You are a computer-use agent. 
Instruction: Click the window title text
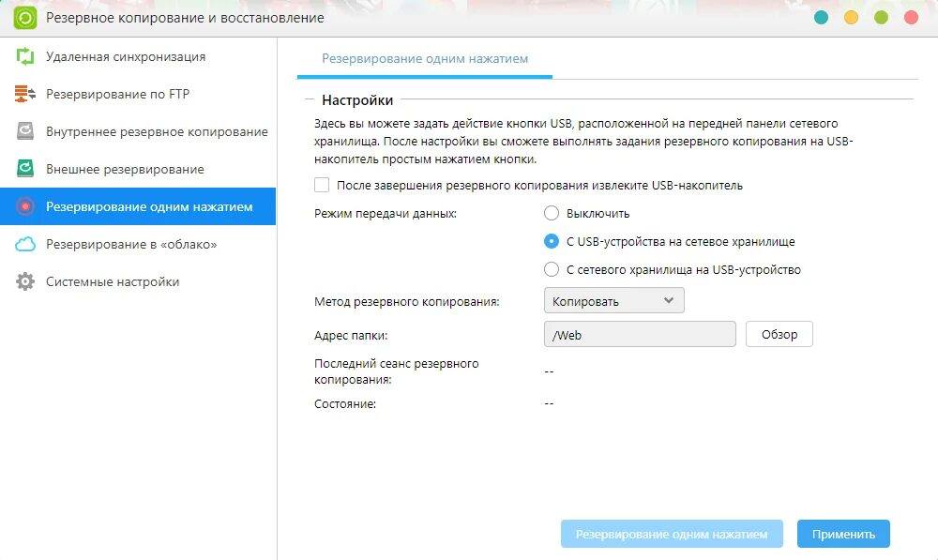point(185,18)
